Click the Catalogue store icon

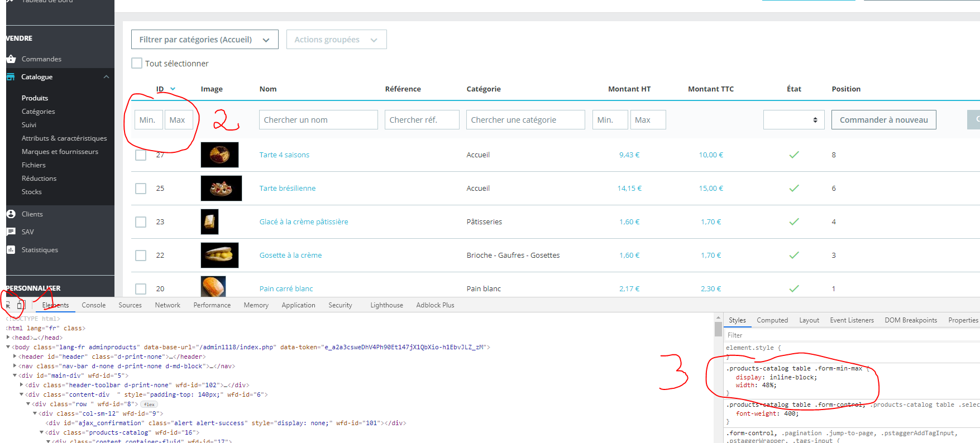[x=11, y=77]
